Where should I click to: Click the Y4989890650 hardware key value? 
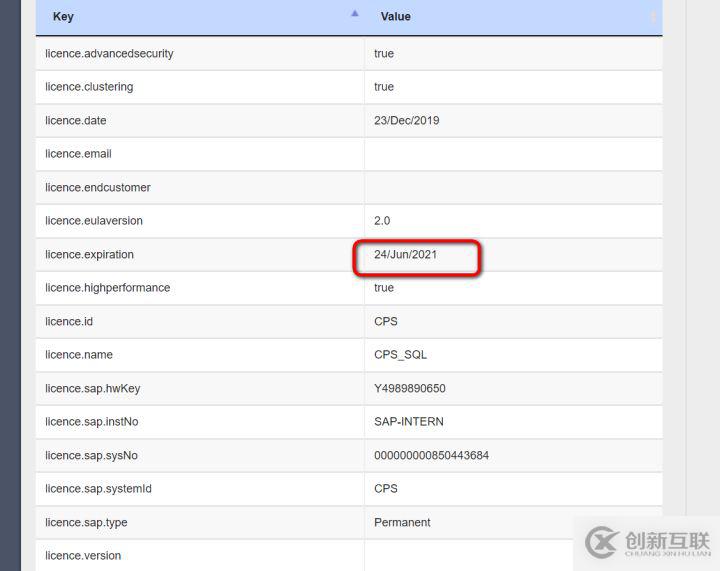[410, 388]
